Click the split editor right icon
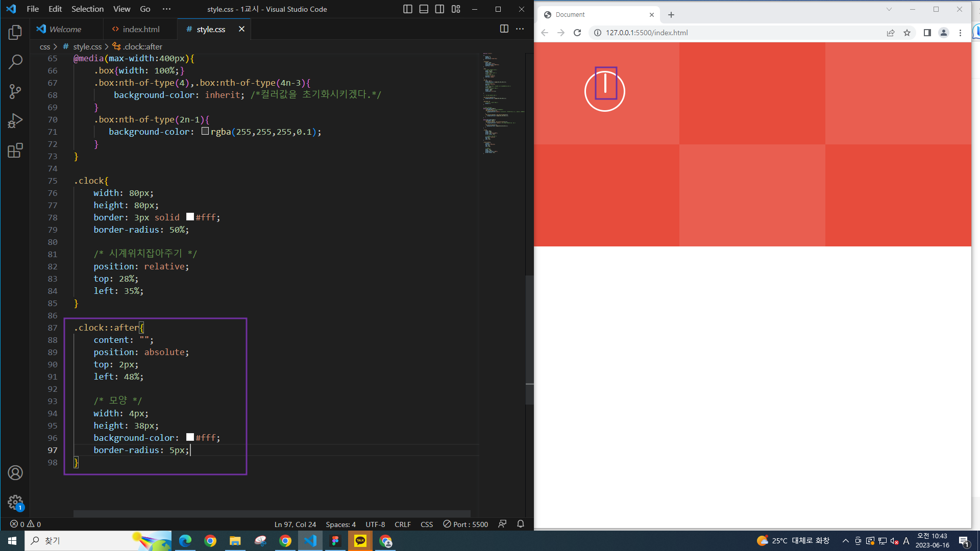980x551 pixels. [x=504, y=29]
